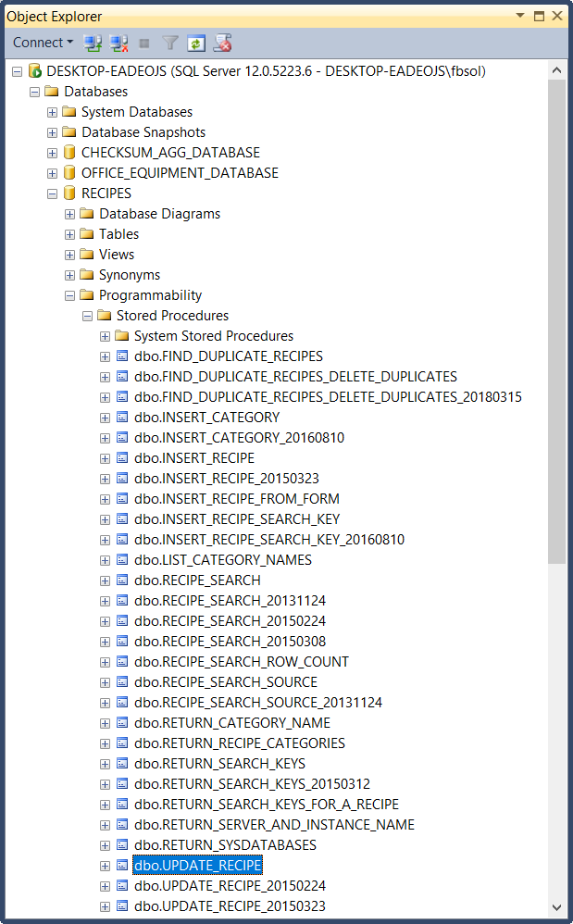Collapse the Stored Procedures folder
Screen dimensions: 573x924
[x=87, y=317]
